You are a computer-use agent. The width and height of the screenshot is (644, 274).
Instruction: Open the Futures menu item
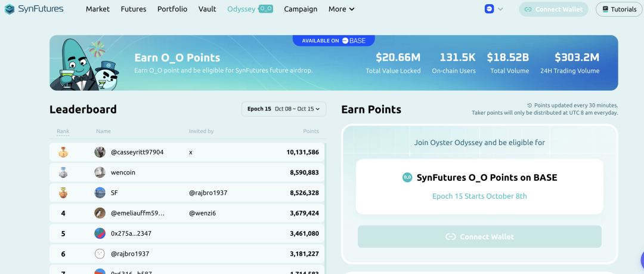pyautogui.click(x=134, y=9)
